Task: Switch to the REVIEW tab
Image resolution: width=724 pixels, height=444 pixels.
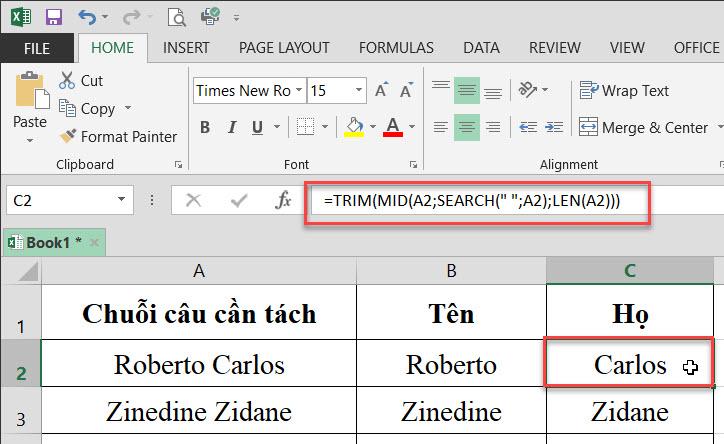Action: (555, 48)
